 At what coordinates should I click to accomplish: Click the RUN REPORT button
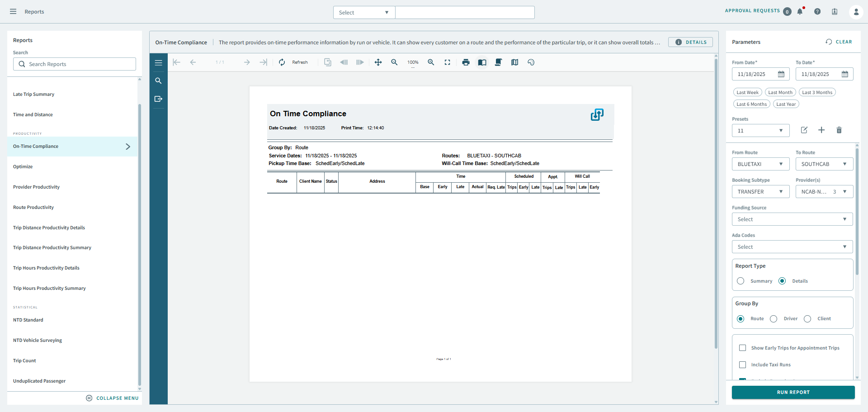793,392
